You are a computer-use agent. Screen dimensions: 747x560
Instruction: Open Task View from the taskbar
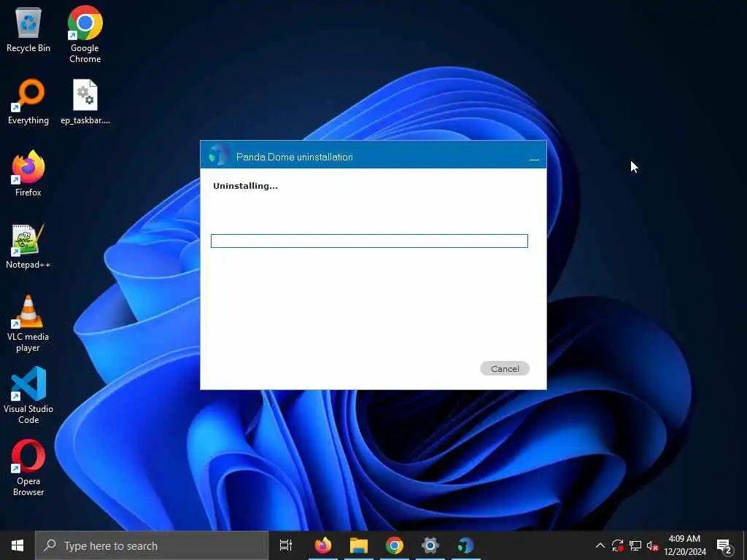(286, 545)
